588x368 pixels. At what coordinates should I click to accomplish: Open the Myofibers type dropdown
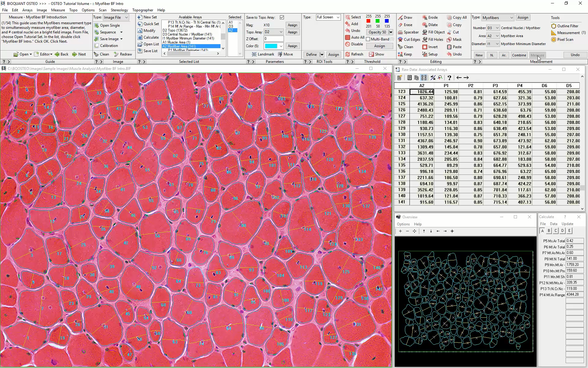coord(511,18)
